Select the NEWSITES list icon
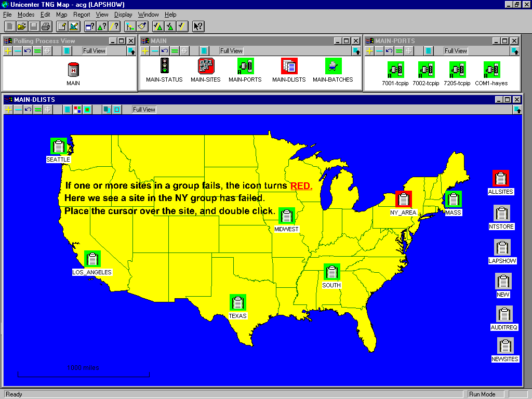The height and width of the screenshot is (399, 532). [x=506, y=345]
